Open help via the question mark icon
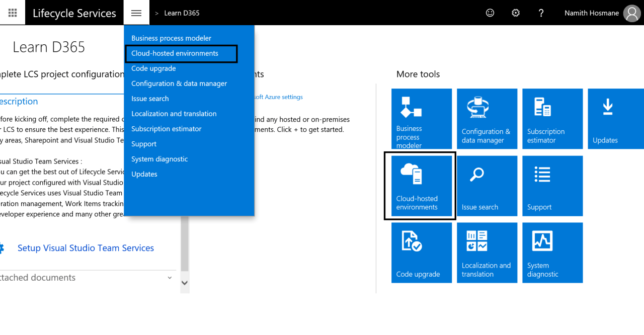This screenshot has height=335, width=644. (541, 13)
